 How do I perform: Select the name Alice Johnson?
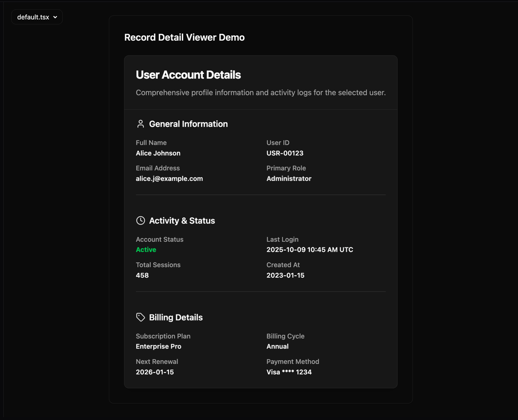158,153
